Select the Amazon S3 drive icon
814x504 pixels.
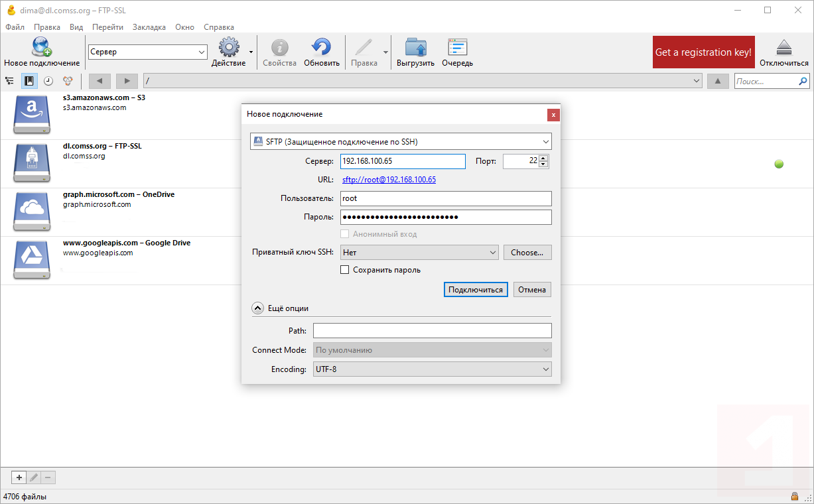(32, 113)
